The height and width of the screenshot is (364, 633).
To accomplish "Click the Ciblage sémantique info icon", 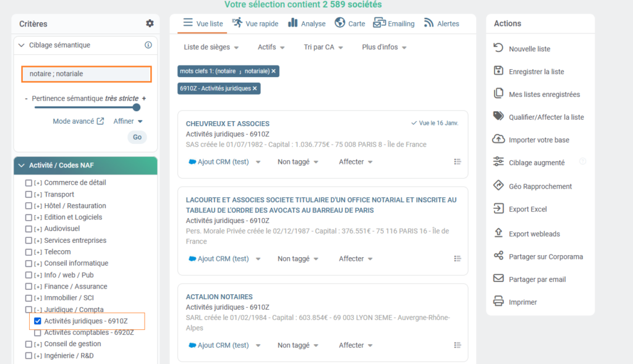I will (148, 45).
